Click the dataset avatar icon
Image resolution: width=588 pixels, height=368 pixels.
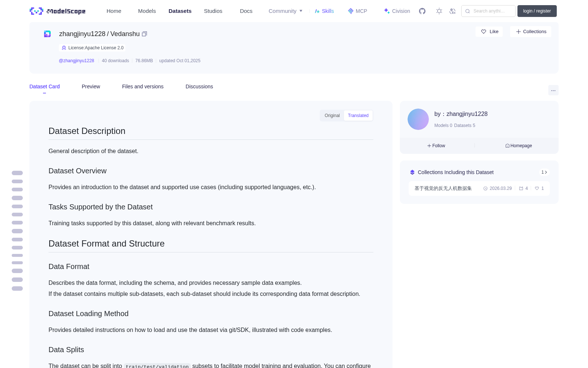point(47,34)
